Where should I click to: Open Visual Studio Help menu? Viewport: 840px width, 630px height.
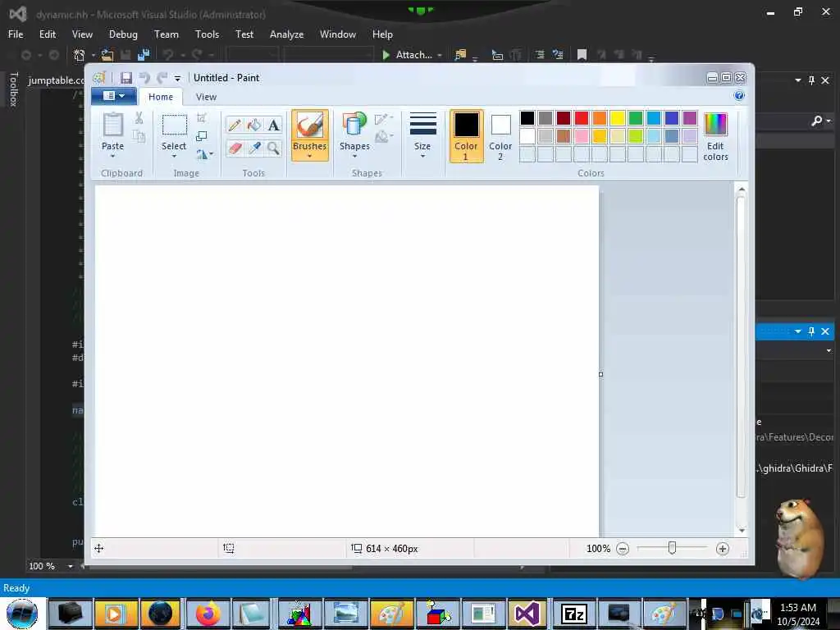coord(382,34)
